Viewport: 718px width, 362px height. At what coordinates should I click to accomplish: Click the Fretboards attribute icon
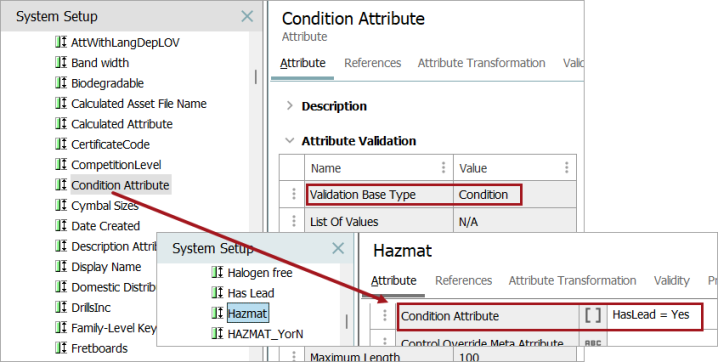[x=61, y=348]
